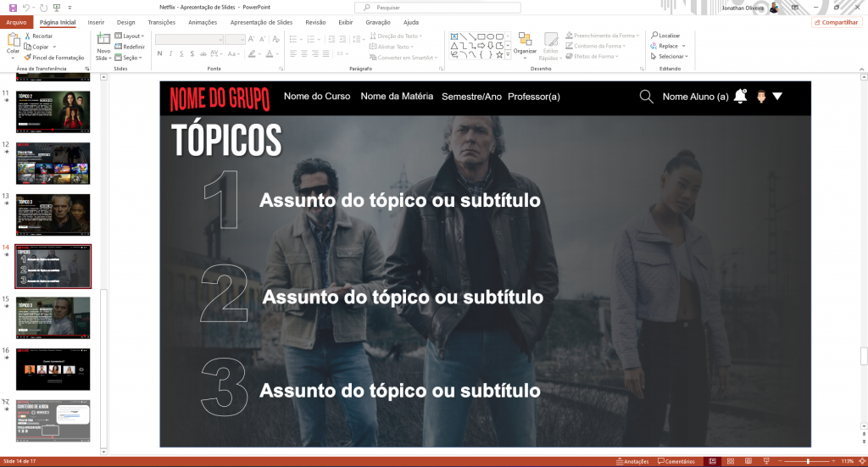Open ribbon display options icon in title bar
Viewport: 868px width, 467px height.
pyautogui.click(x=795, y=8)
